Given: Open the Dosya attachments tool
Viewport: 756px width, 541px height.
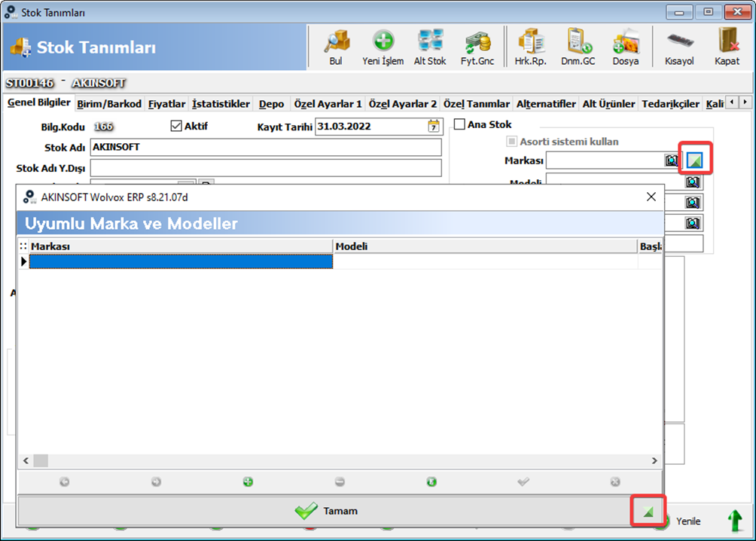Looking at the screenshot, I should [626, 47].
